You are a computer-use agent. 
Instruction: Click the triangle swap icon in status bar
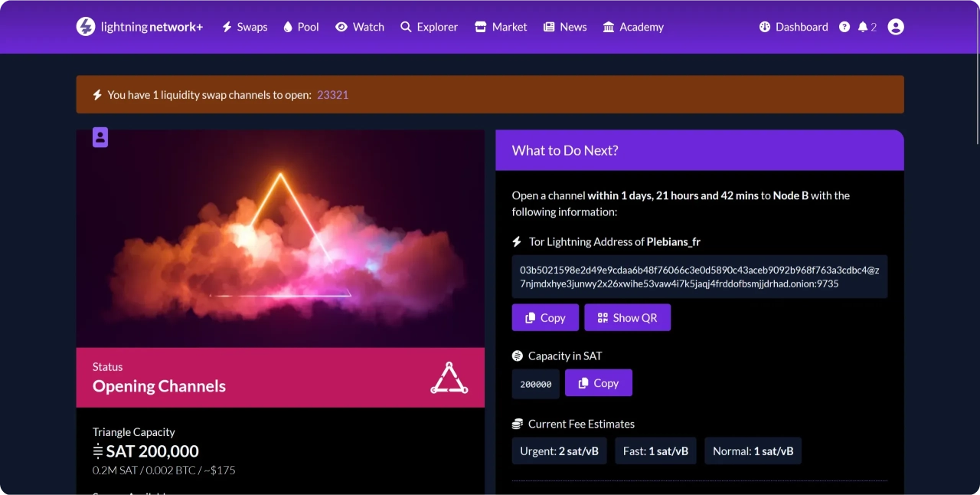tap(449, 378)
